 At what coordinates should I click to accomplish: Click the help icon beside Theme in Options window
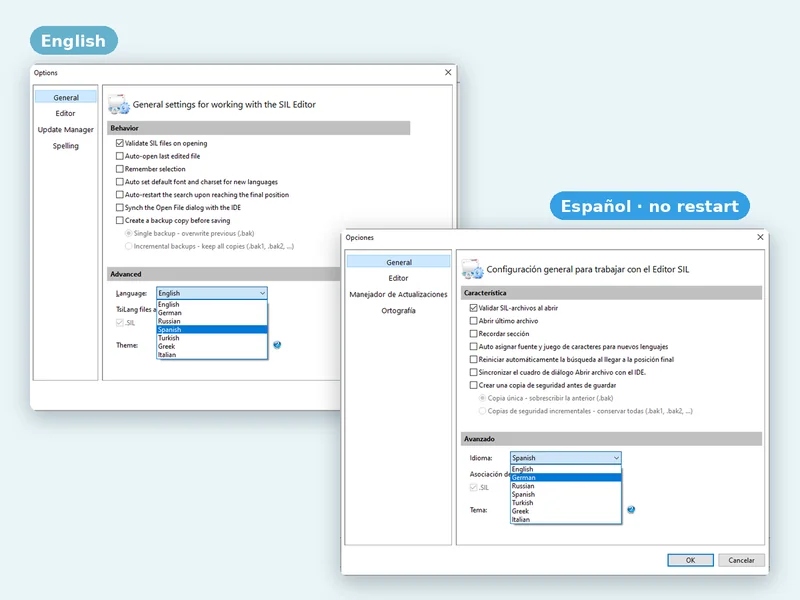pos(277,345)
